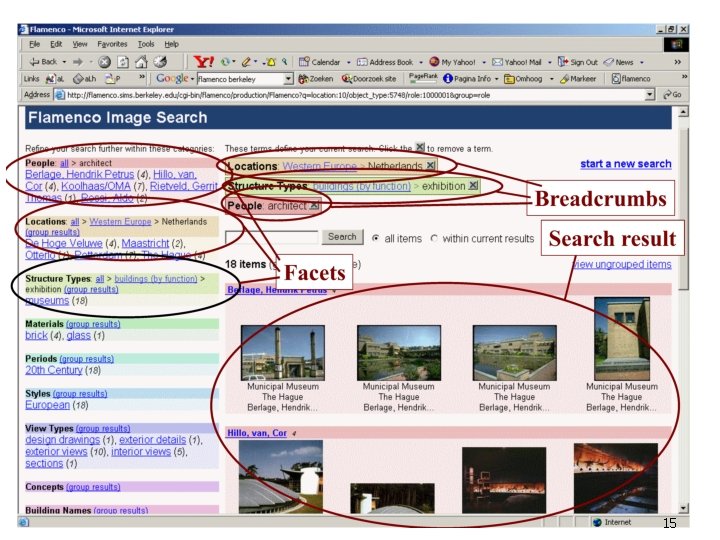Open the Google search box dropdown
The width and height of the screenshot is (720, 540).
point(288,79)
